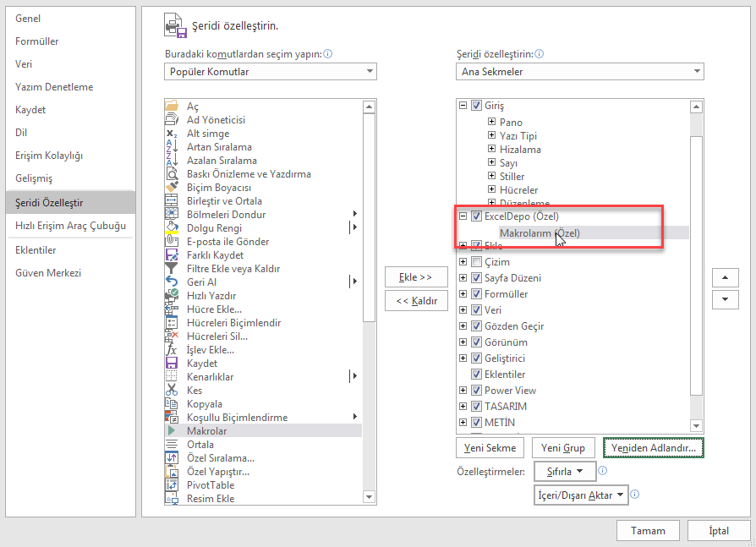Click the Makrolar play icon
Screen dimensions: 756x547
coord(172,430)
